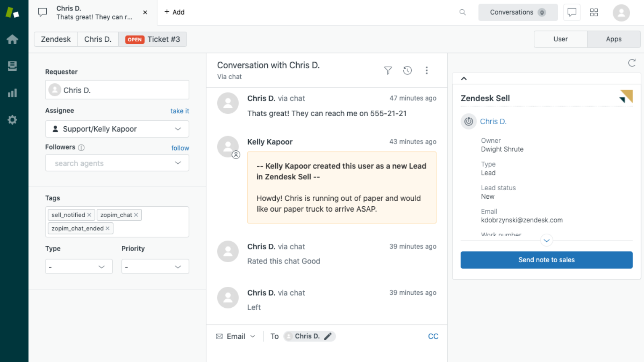Select the Ticket #3 tab
644x362 pixels.
point(153,39)
